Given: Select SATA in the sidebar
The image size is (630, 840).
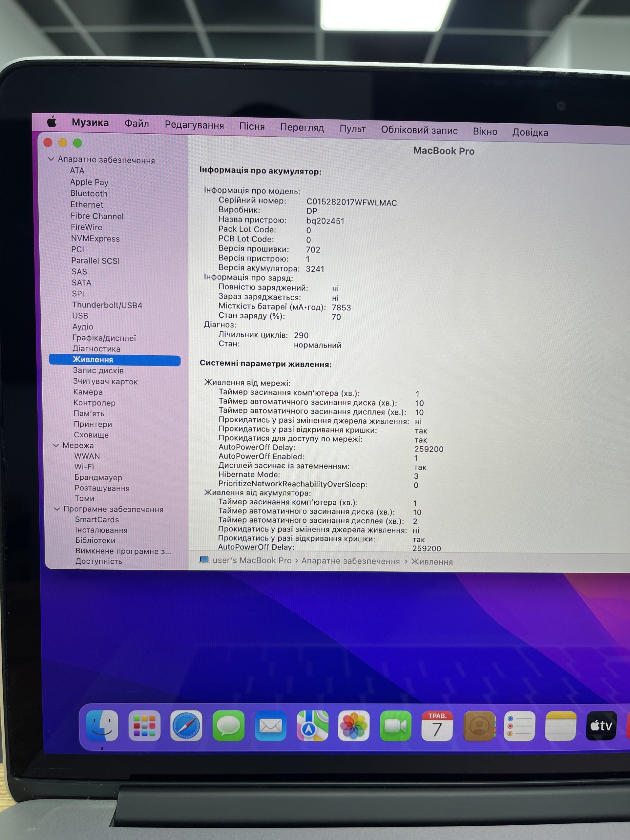Looking at the screenshot, I should pyautogui.click(x=82, y=283).
